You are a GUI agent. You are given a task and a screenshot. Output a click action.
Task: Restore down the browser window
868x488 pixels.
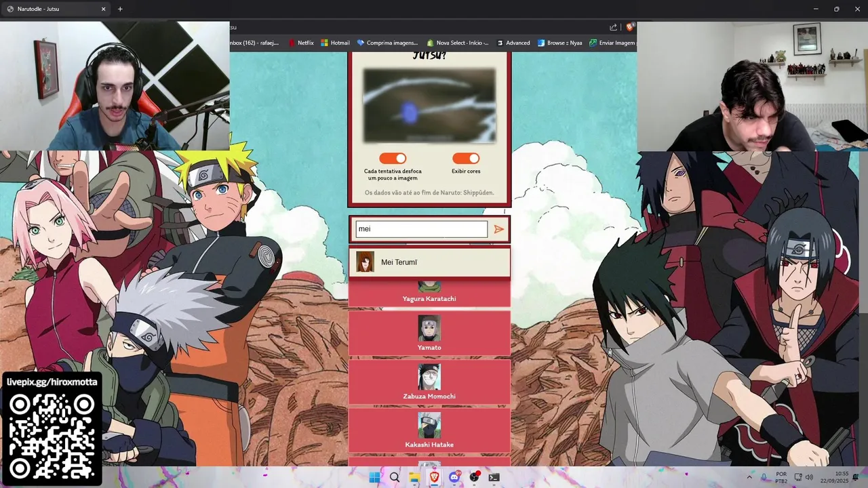click(836, 9)
